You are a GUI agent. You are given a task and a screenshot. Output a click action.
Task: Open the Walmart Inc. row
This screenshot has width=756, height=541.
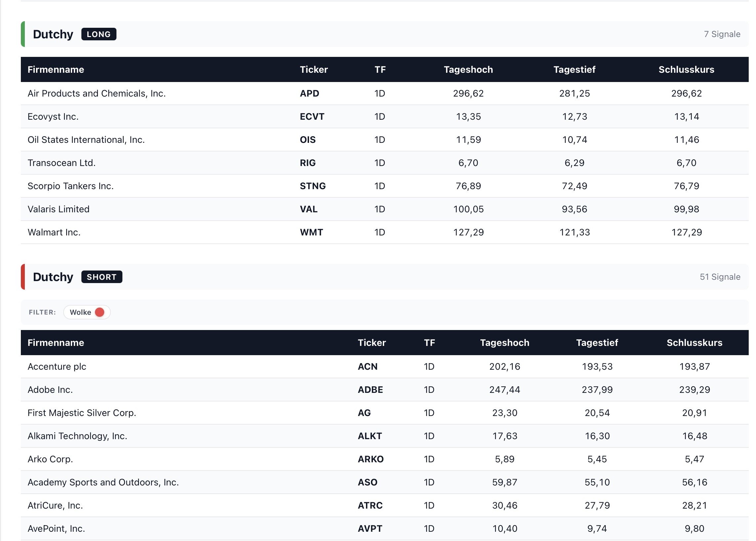[x=54, y=232]
